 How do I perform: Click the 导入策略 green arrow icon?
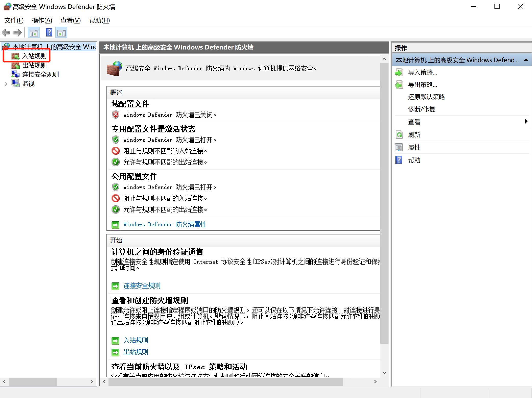coord(399,72)
